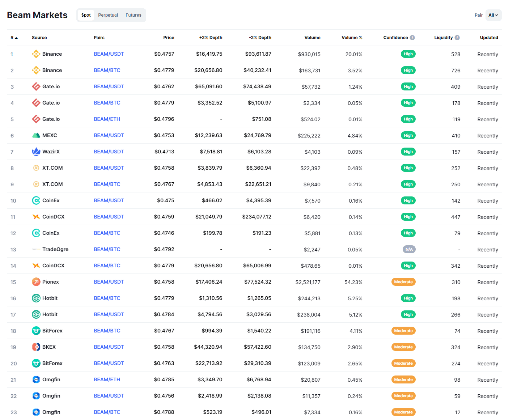Sort by the # column header
The width and height of the screenshot is (517, 420).
(x=14, y=38)
